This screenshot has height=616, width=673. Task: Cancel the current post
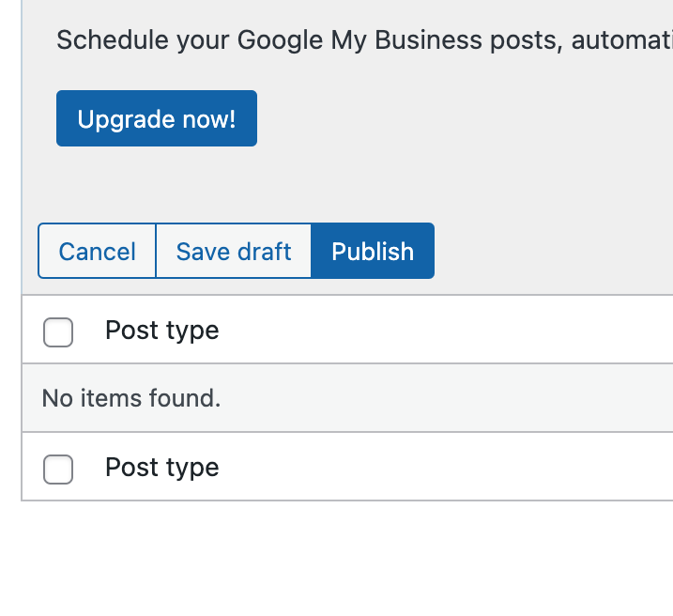[x=97, y=252]
